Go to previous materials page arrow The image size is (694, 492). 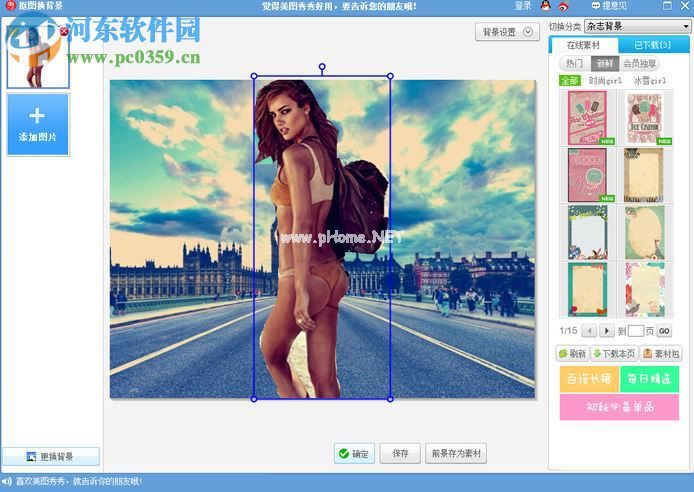(589, 330)
